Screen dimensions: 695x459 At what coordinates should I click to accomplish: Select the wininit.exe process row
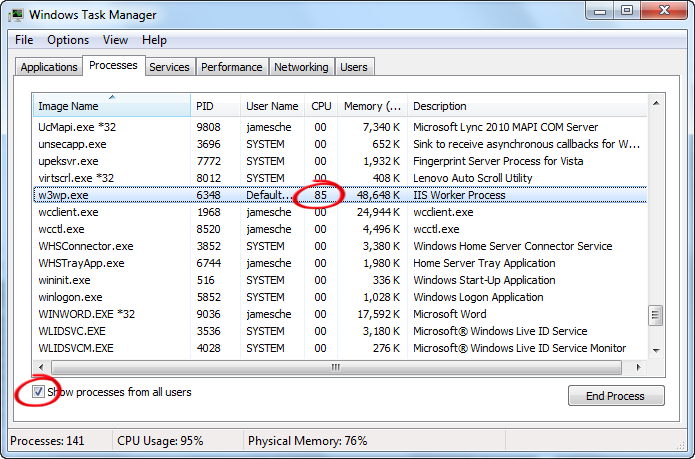click(340, 280)
